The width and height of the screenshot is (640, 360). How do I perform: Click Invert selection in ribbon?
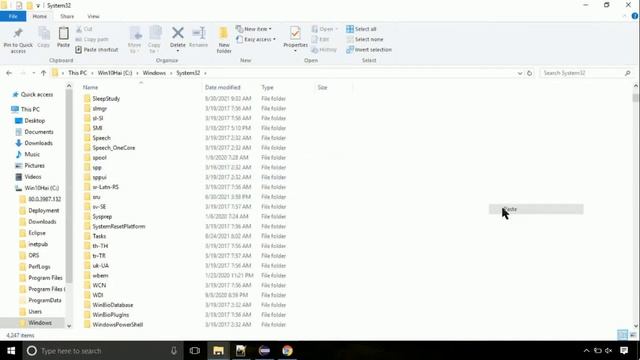point(369,49)
